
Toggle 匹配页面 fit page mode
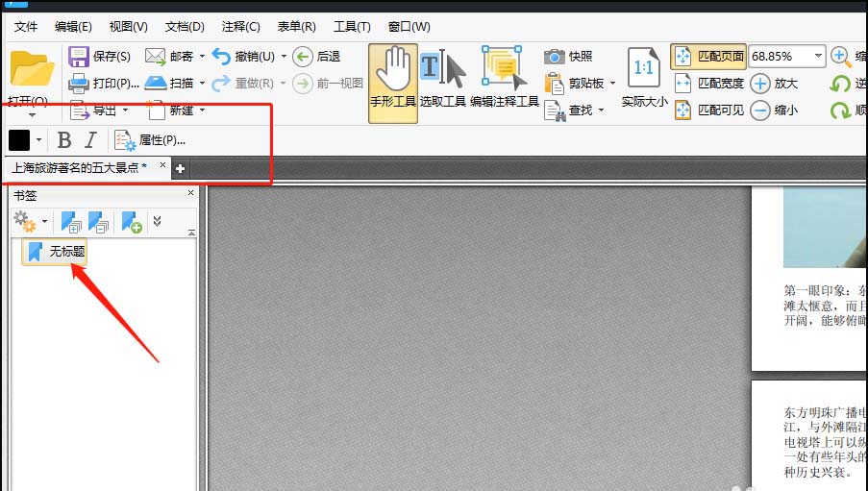tap(708, 57)
